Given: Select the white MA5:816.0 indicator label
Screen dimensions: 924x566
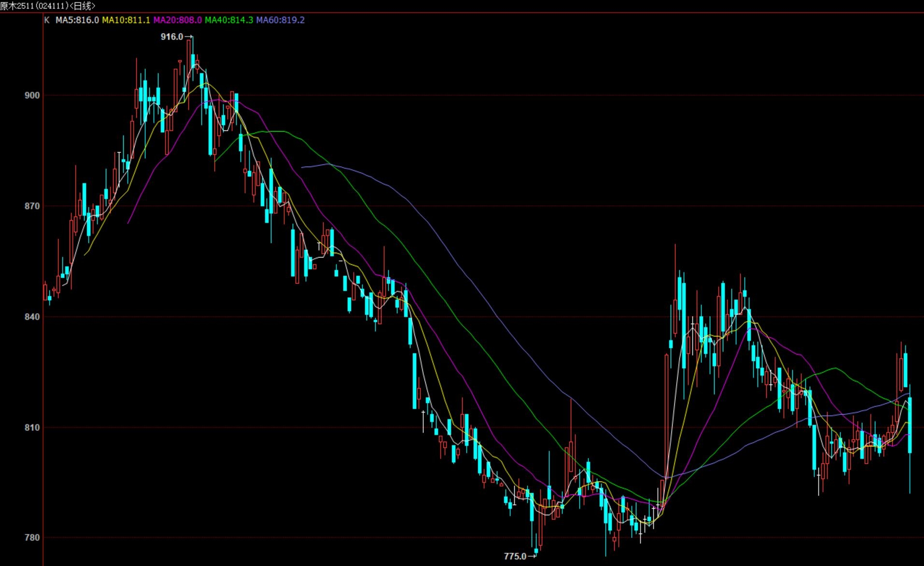Looking at the screenshot, I should 77,20.
